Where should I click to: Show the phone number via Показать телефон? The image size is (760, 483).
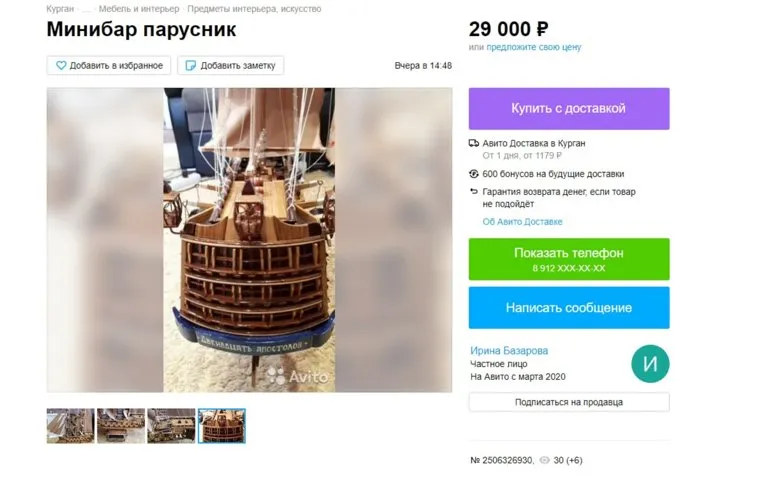(569, 259)
